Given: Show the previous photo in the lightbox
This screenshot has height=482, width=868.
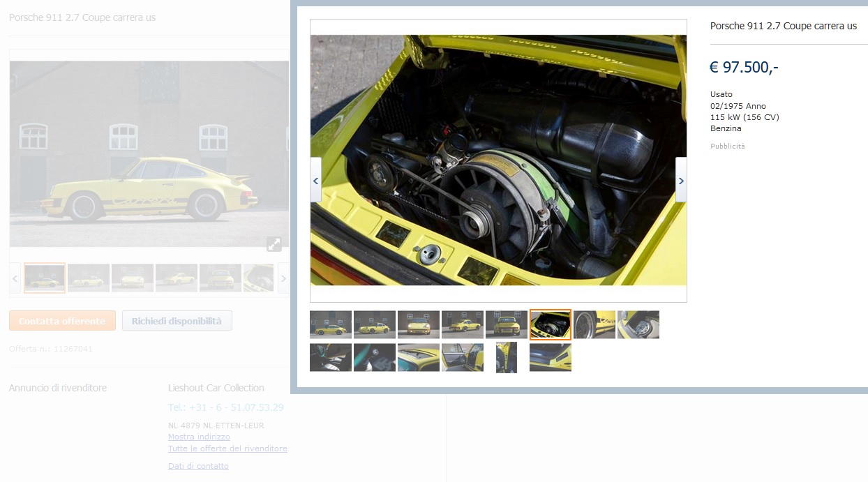Looking at the screenshot, I should [315, 180].
